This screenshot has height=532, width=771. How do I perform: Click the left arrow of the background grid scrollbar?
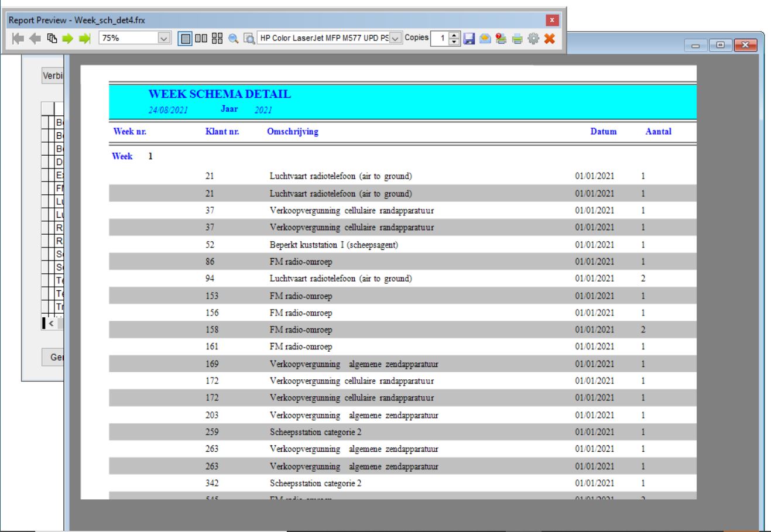pyautogui.click(x=50, y=323)
